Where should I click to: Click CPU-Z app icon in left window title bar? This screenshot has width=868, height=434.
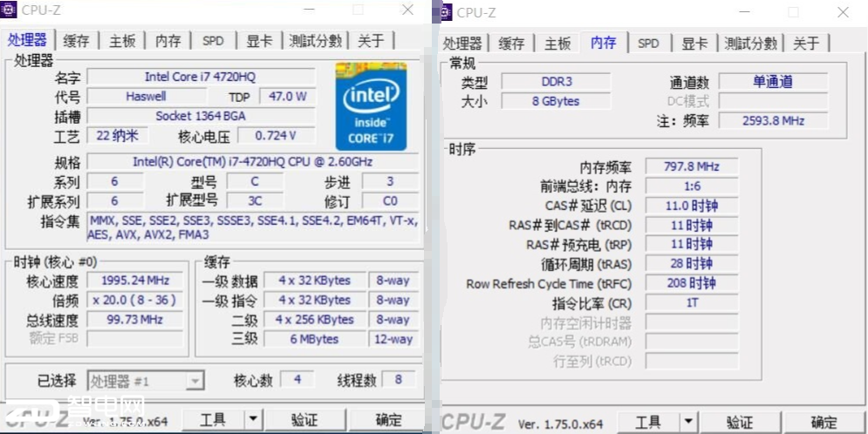coord(9,9)
